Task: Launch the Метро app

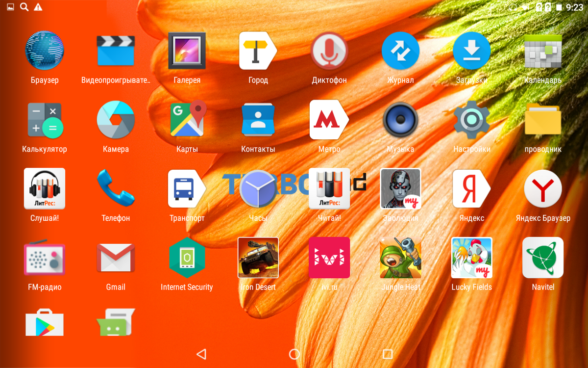Action: 329,120
